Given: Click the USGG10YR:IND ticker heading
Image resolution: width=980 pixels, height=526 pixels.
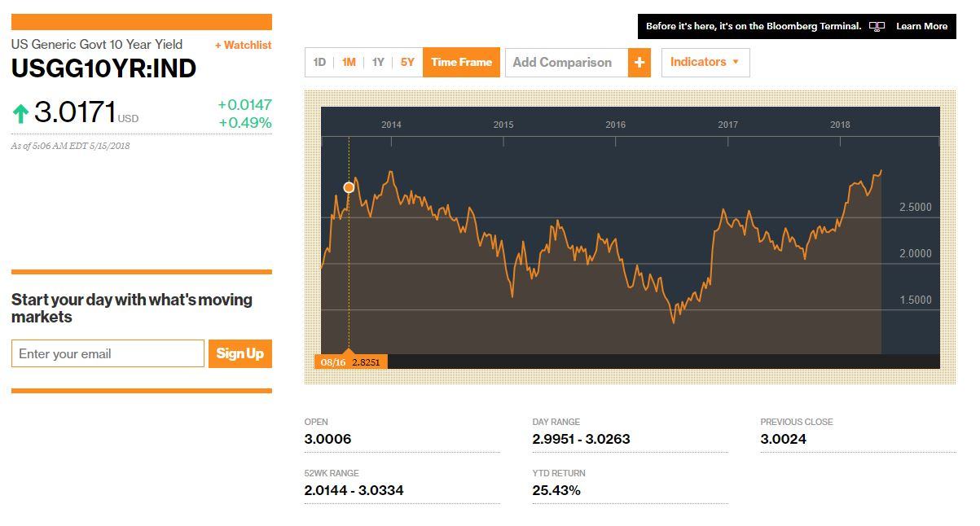Looking at the screenshot, I should [103, 69].
